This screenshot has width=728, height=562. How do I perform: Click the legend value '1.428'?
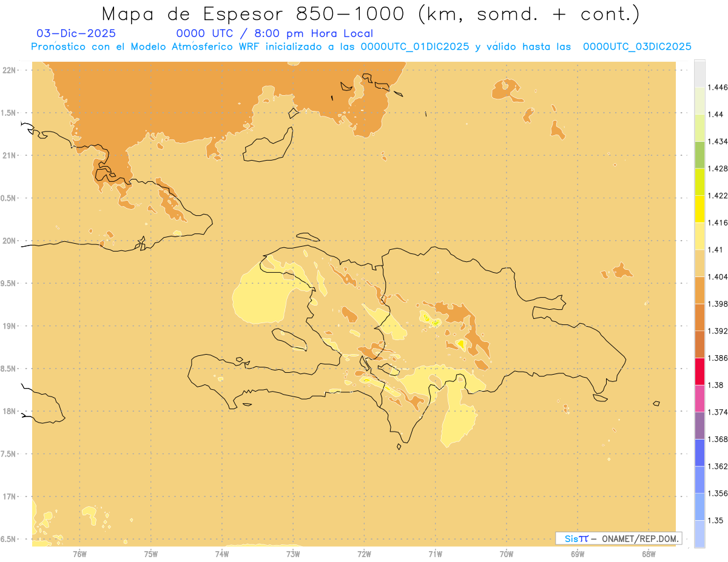pyautogui.click(x=718, y=169)
